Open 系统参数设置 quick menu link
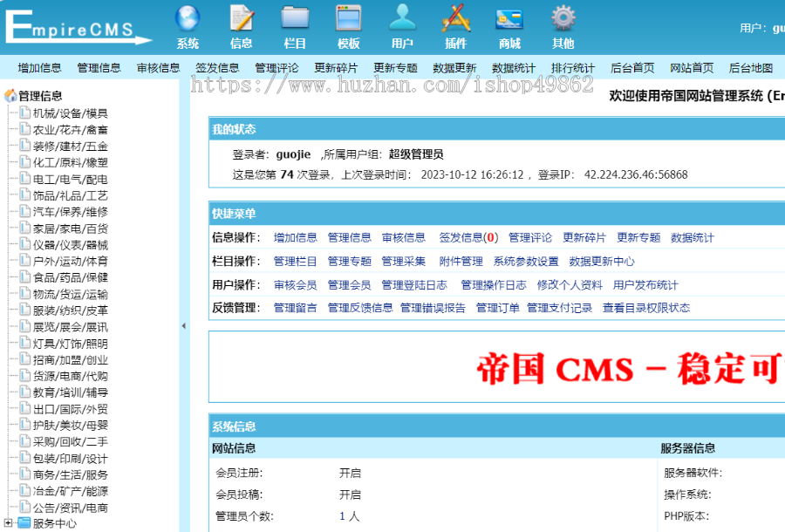Image resolution: width=785 pixels, height=532 pixels. [526, 261]
